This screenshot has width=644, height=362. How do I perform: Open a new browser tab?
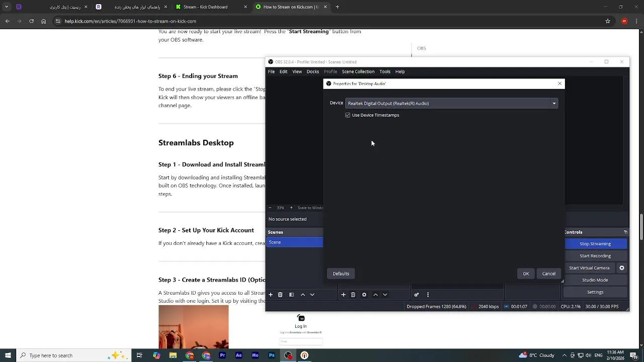(337, 7)
